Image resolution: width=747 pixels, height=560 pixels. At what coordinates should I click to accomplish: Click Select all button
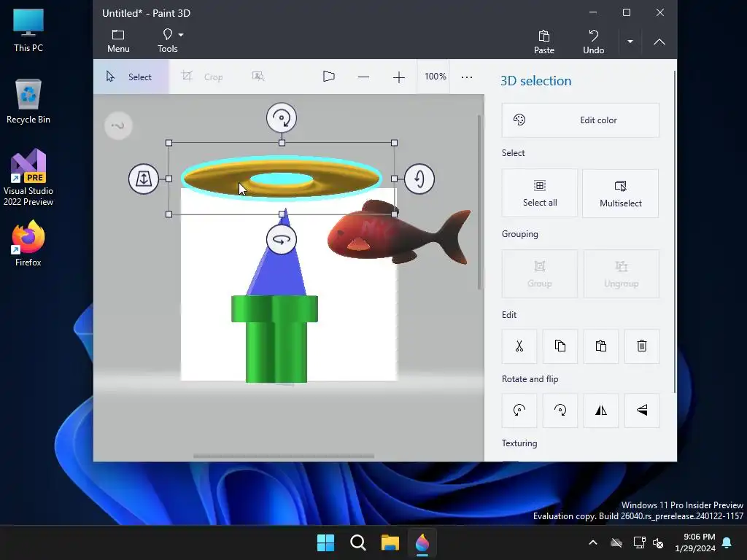pos(539,192)
